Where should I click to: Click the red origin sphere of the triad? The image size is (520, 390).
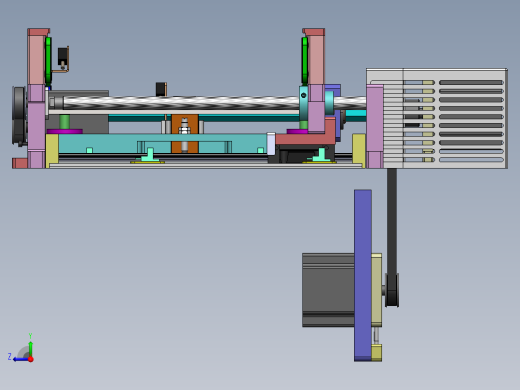coord(31,359)
